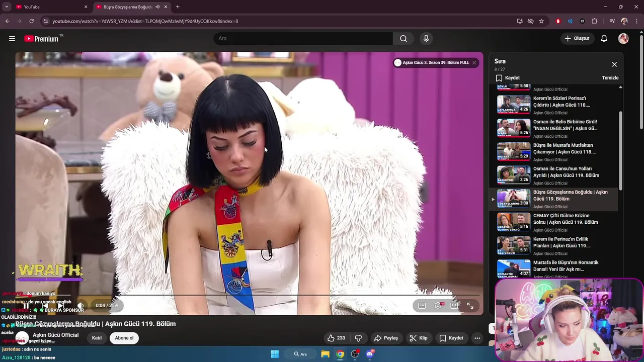The height and width of the screenshot is (362, 644).
Task: Open the crossed-eye tracking protection icon
Action: pyautogui.click(x=530, y=21)
